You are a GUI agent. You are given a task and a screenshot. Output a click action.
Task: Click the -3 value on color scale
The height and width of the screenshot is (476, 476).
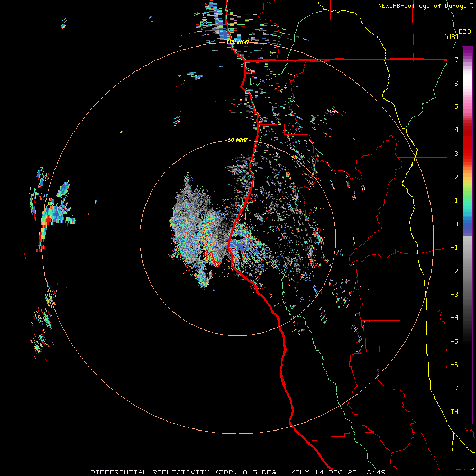pyautogui.click(x=454, y=295)
